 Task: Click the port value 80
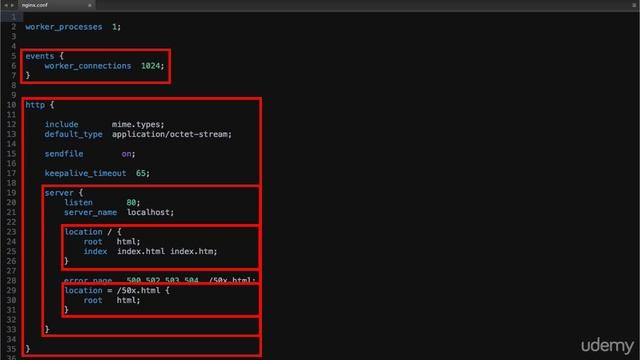(131, 203)
